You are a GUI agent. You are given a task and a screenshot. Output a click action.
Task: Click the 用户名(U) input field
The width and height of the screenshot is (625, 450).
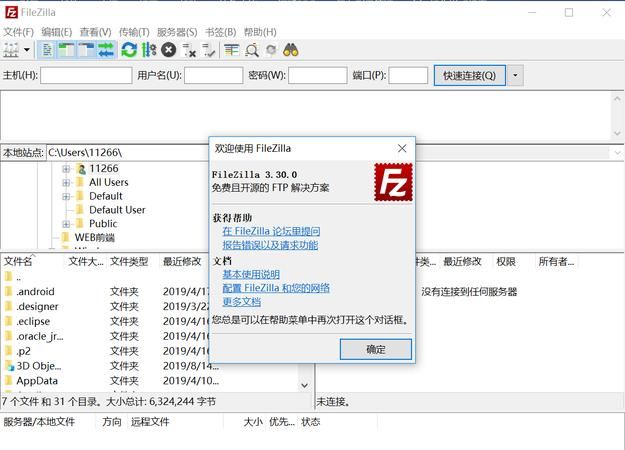click(214, 75)
